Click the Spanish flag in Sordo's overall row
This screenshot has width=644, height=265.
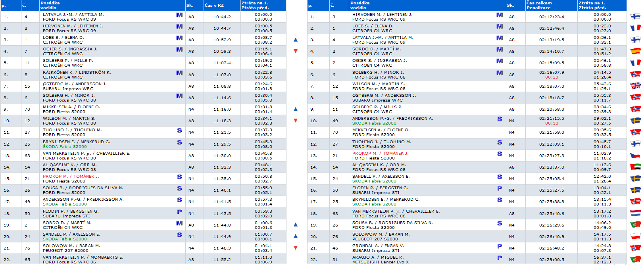point(635,51)
